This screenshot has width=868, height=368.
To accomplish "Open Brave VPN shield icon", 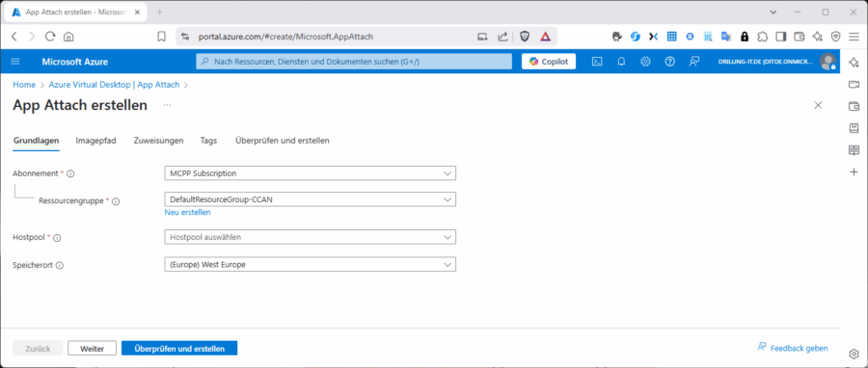I will (836, 37).
